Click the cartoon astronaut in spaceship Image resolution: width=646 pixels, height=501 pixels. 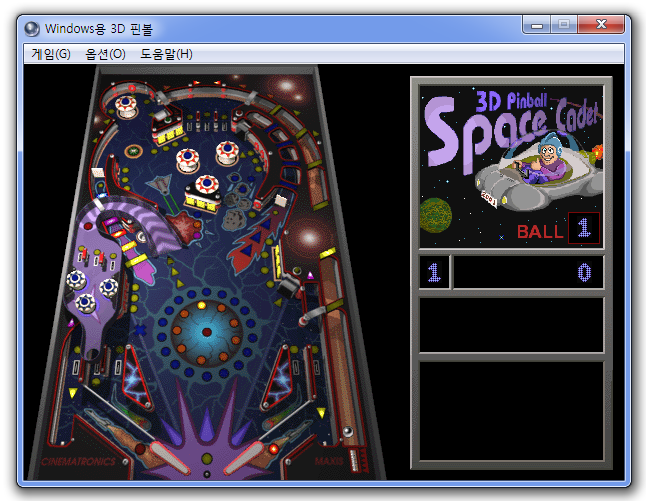550,158
